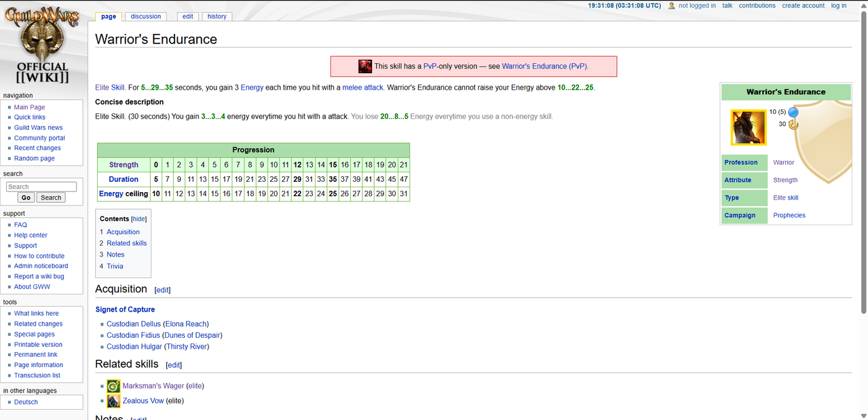Open Admin noticeboard
This screenshot has width=868, height=420.
tap(41, 266)
